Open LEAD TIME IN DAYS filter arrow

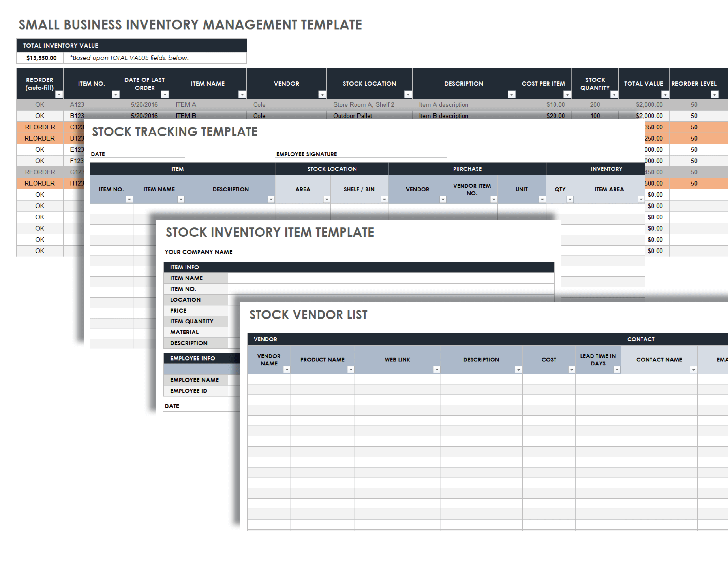[617, 370]
